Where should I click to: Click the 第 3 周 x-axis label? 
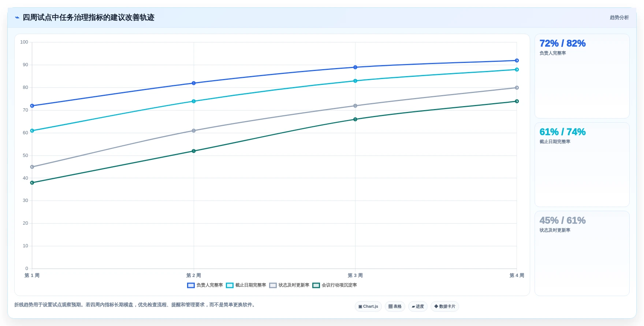pyautogui.click(x=355, y=276)
